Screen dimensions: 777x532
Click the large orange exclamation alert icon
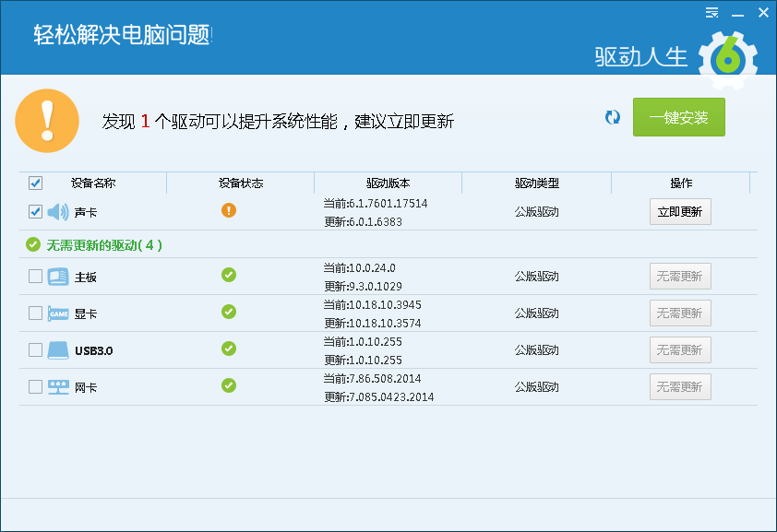coord(47,121)
